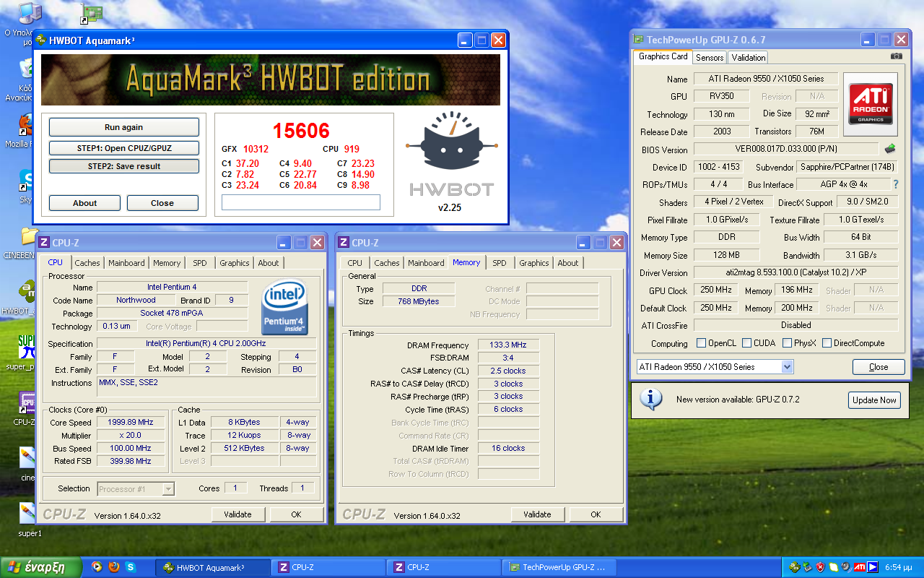
Task: Open the Caches tab in right CPU-Z window
Action: [x=387, y=263]
